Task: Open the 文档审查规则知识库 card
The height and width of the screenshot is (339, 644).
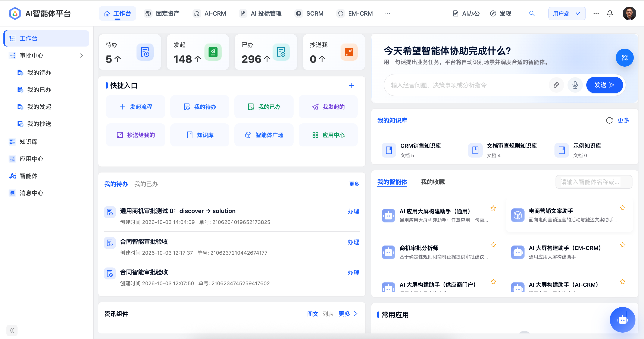Action: click(x=503, y=150)
